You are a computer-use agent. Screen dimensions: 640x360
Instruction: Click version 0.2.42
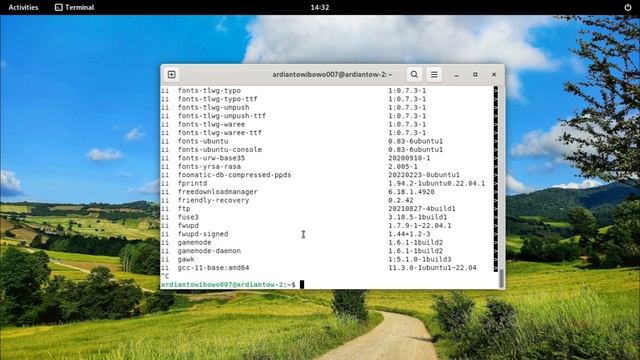point(401,200)
